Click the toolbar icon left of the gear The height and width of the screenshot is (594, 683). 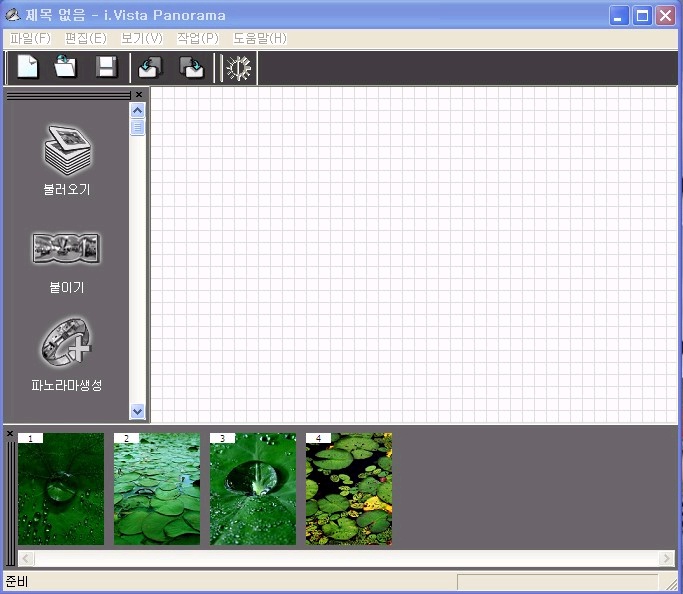(x=190, y=68)
